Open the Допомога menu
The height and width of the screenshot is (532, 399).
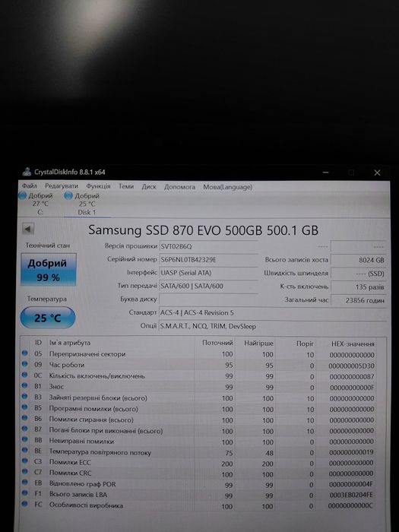click(180, 187)
